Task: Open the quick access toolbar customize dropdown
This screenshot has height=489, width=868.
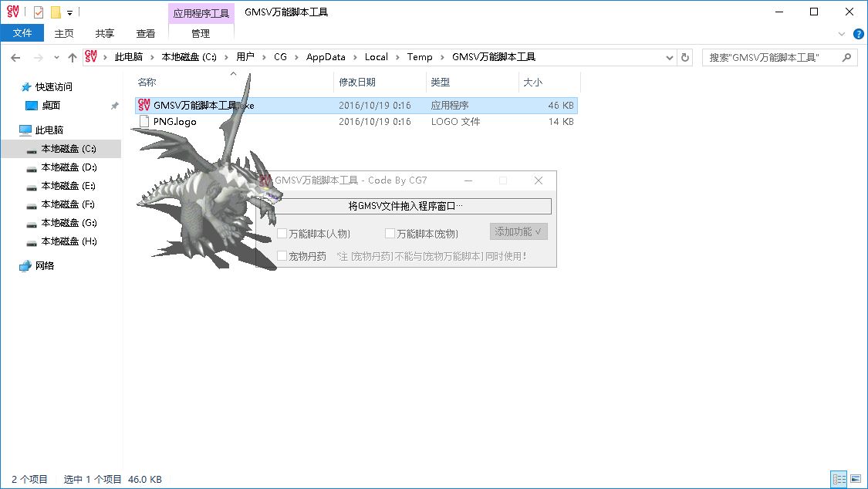Action: [x=69, y=12]
